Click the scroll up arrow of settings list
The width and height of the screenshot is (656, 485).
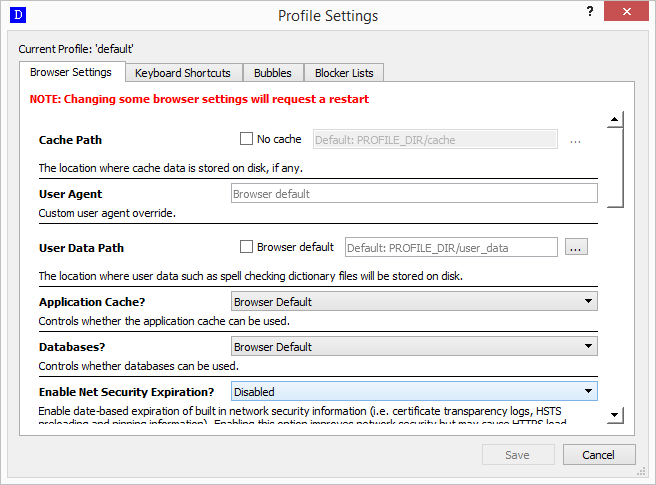pyautogui.click(x=615, y=120)
